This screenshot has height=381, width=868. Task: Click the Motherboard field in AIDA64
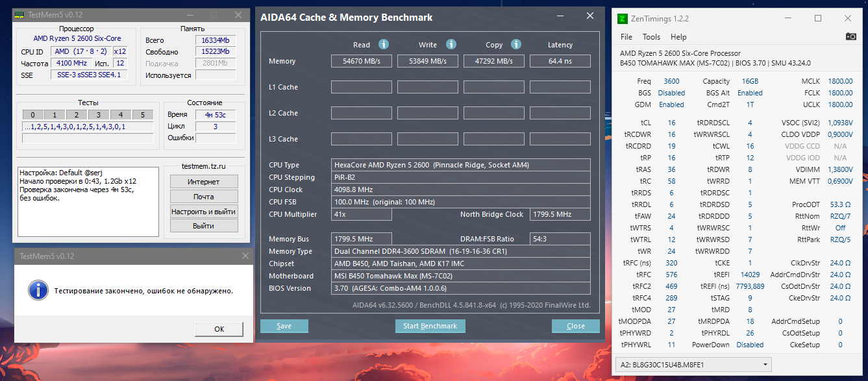461,276
